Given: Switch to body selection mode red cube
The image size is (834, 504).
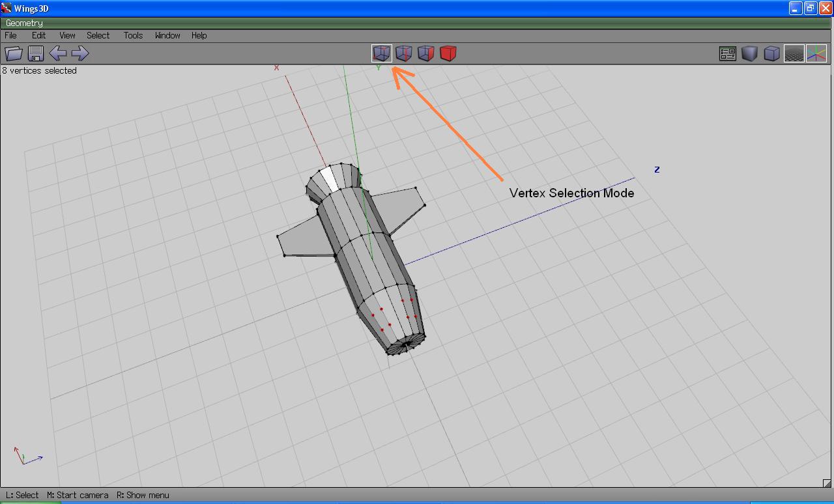Looking at the screenshot, I should (448, 53).
